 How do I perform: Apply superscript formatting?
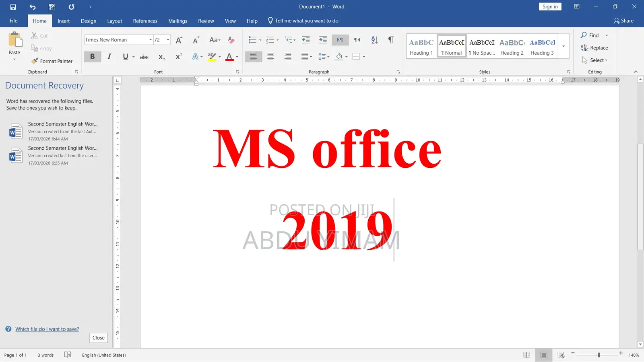point(179,57)
